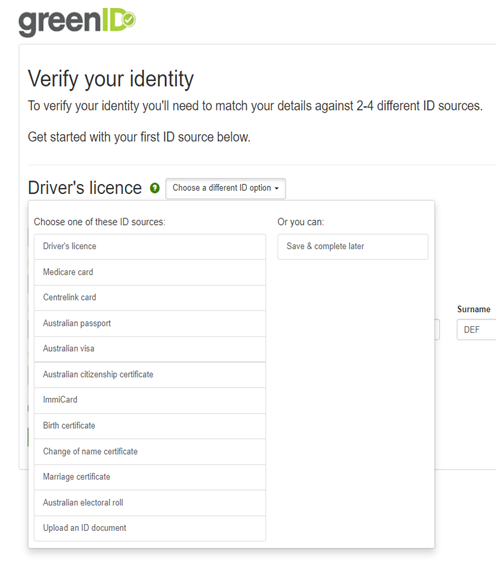Choose the Australian visa option
This screenshot has width=496, height=568.
point(150,349)
